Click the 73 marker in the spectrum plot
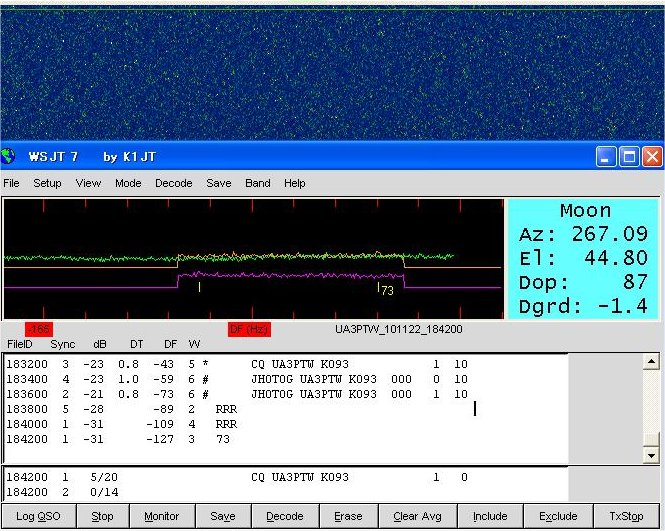Screen dimensions: 665x531 (387, 291)
